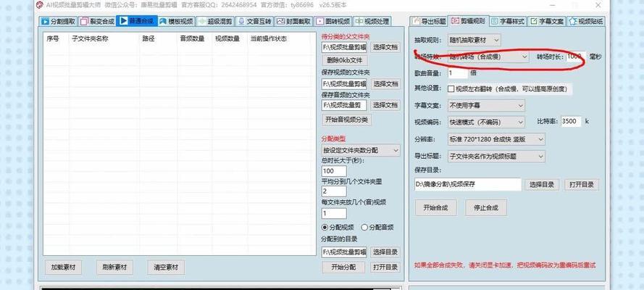Open the 模板视频 tab
This screenshot has height=290, width=644.
pos(176,21)
